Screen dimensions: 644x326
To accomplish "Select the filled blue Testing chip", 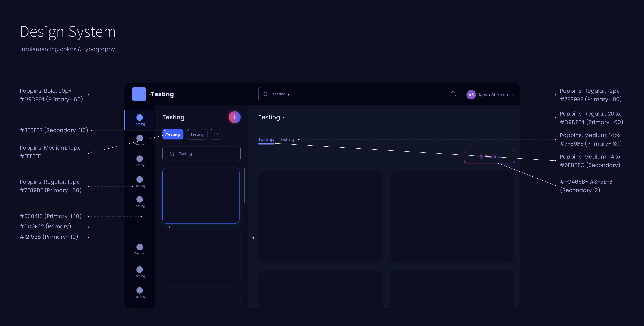I will coord(173,134).
